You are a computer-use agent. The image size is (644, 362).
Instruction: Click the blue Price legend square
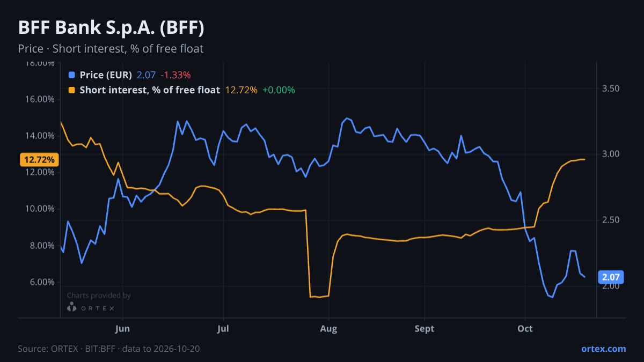[72, 75]
